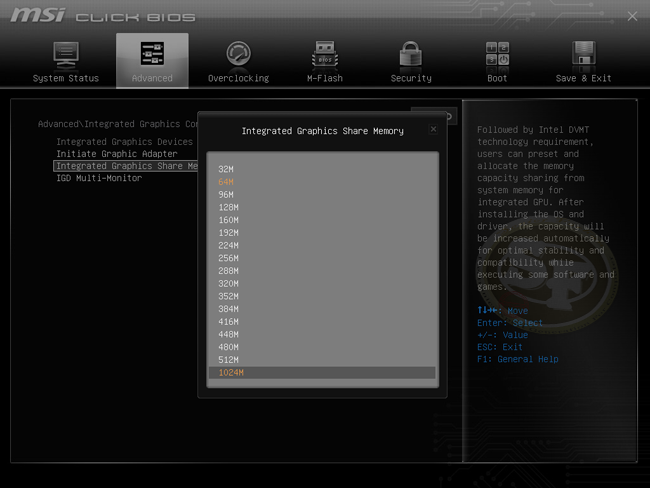The width and height of the screenshot is (650, 488).
Task: Select the Advanced settings sliders icon
Action: (152, 53)
